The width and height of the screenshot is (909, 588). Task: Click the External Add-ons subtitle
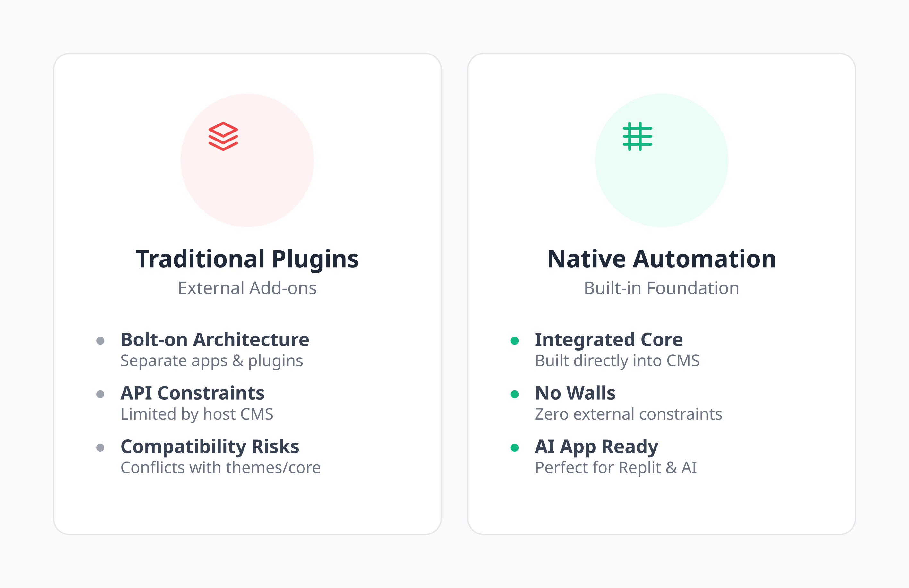(x=247, y=288)
